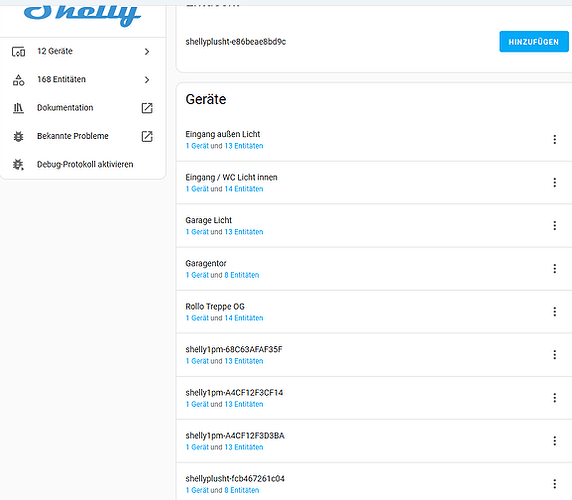Screen dimensions: 572x500
Task: Select Bekannte Probleme menu entry
Action: 83,136
